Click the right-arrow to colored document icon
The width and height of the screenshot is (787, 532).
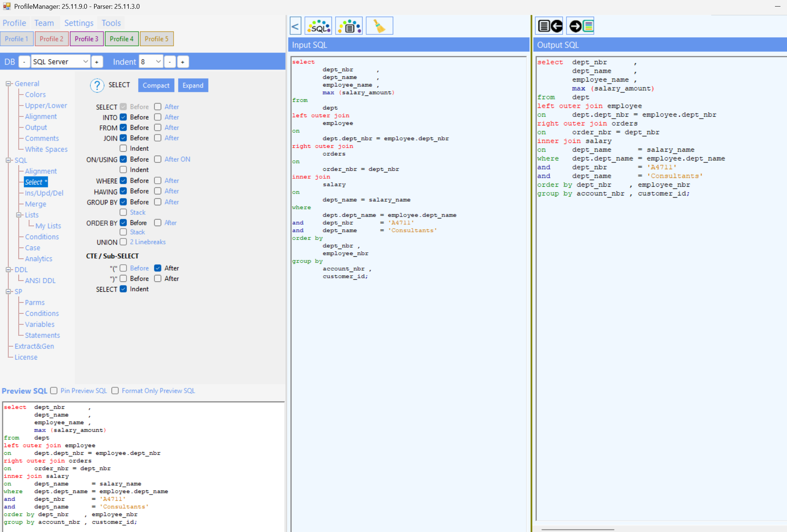point(581,26)
